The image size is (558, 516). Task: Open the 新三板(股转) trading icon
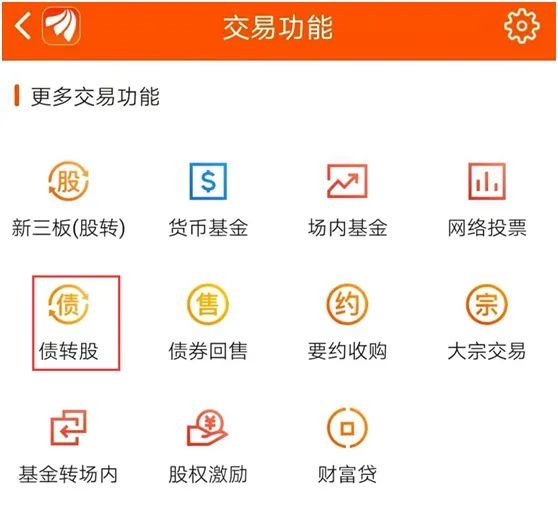(x=68, y=181)
